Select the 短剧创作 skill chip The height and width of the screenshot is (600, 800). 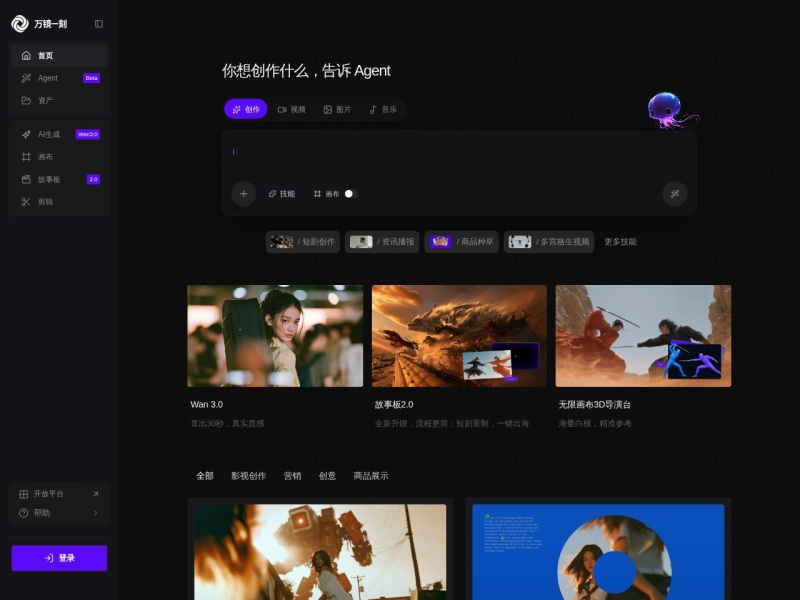303,242
